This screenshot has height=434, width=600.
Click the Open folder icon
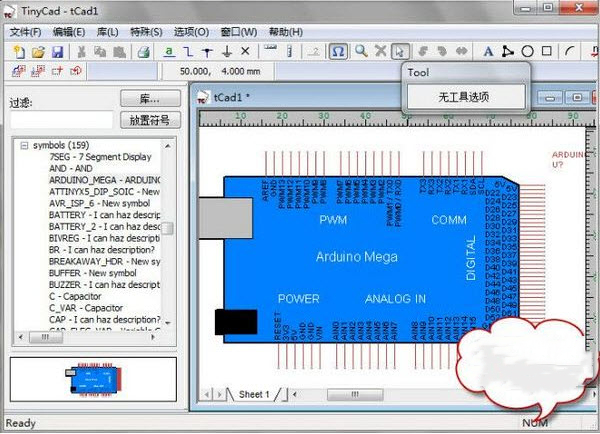tap(38, 51)
